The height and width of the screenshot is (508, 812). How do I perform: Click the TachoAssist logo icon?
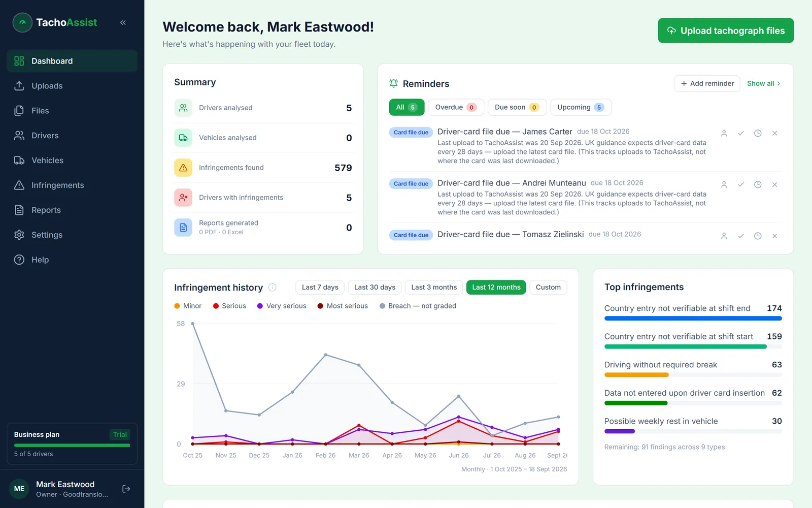(x=22, y=22)
